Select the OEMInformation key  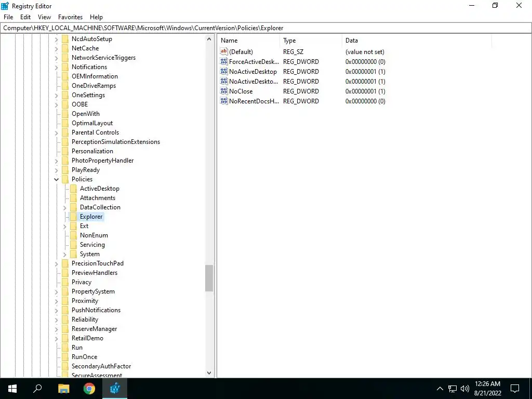[95, 76]
